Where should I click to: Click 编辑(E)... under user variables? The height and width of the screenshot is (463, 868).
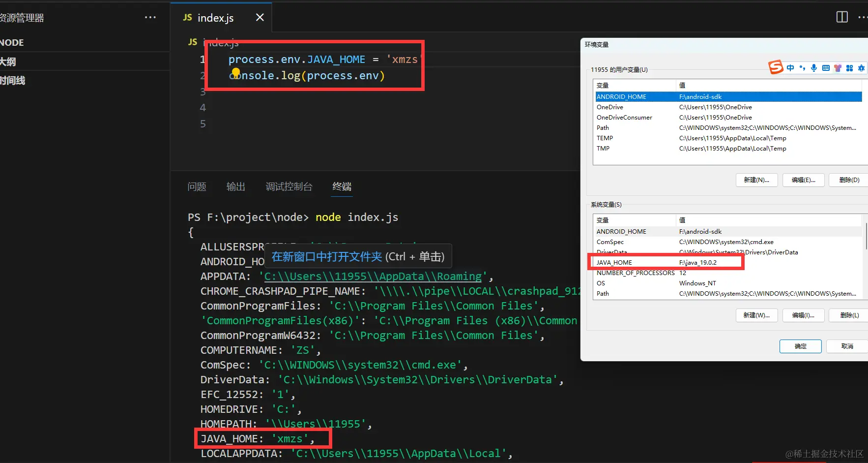803,180
